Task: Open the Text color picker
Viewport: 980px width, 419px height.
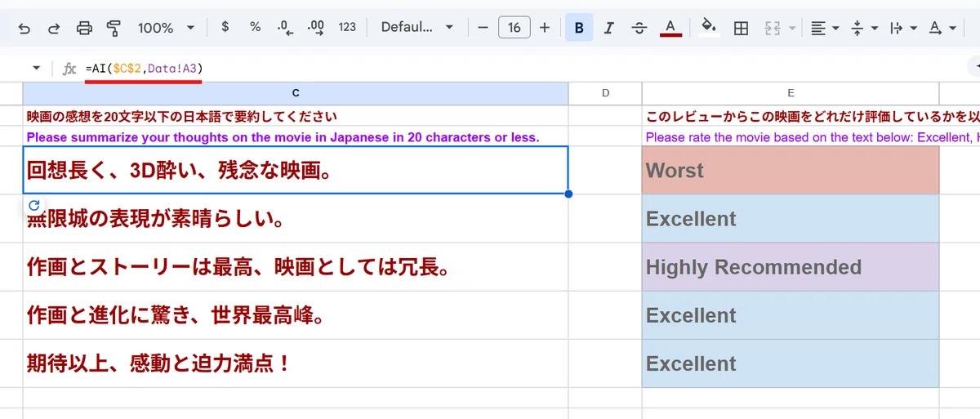Action: pyautogui.click(x=670, y=28)
